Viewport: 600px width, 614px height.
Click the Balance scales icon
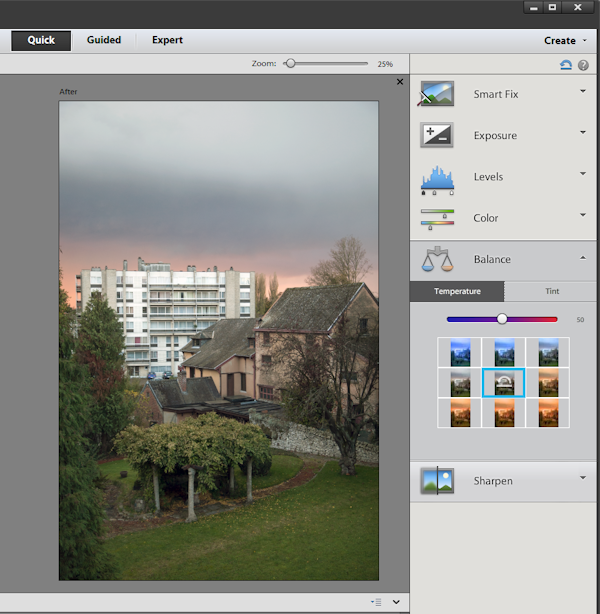pos(437,260)
